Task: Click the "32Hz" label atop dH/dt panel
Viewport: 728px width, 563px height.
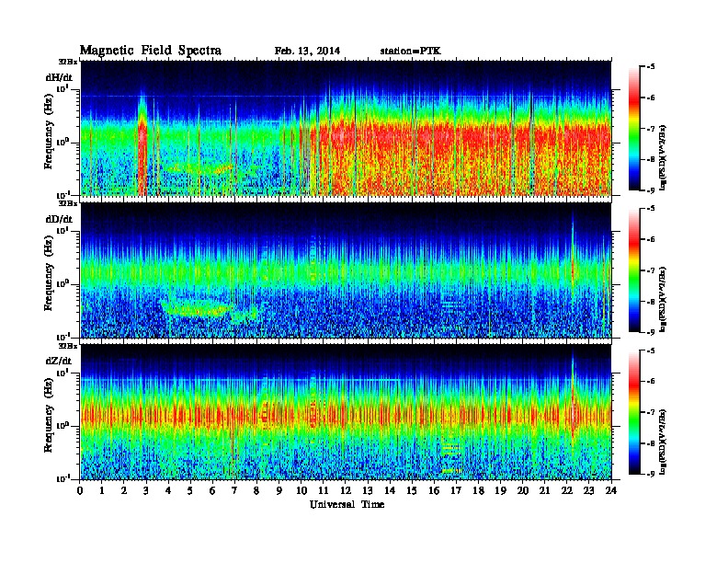Action: (68, 62)
